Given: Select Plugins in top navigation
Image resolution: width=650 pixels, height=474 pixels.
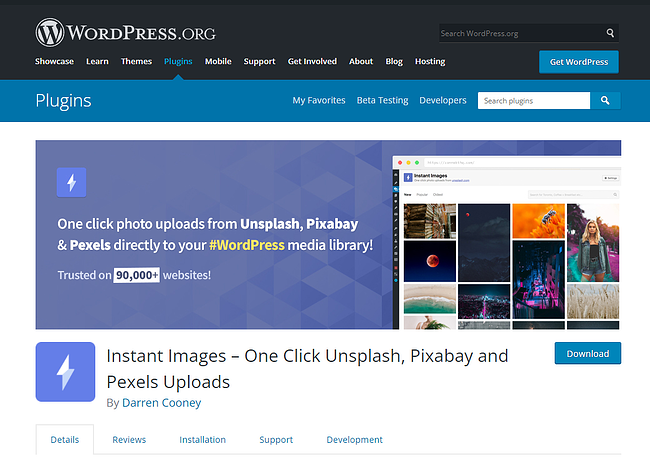Looking at the screenshot, I should tap(178, 61).
